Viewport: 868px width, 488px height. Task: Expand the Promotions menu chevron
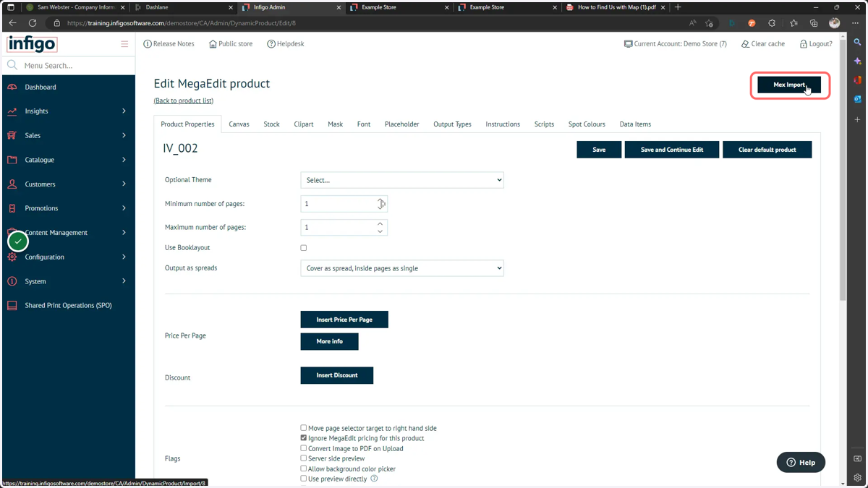(x=124, y=208)
